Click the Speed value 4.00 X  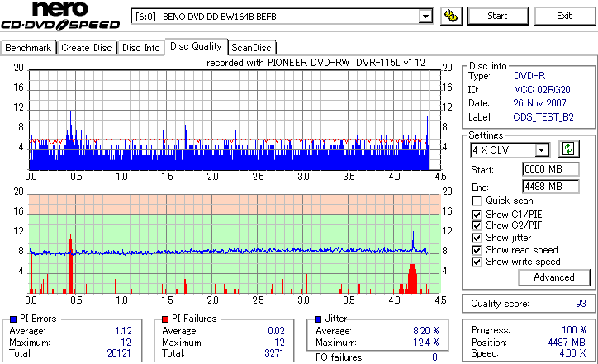click(x=572, y=353)
